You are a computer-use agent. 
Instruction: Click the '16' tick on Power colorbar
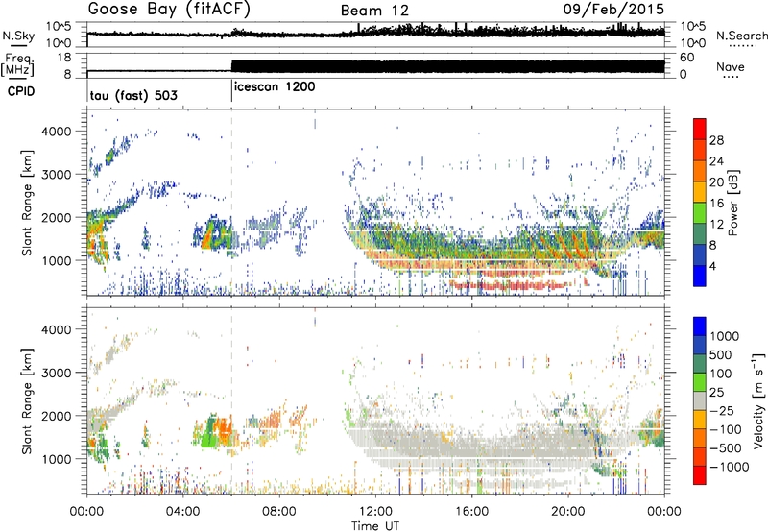[716, 204]
